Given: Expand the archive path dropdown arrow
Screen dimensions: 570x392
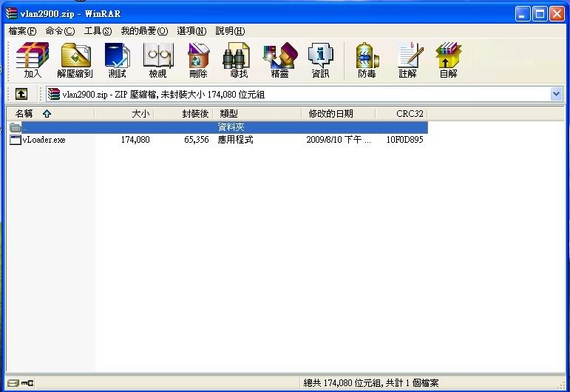Looking at the screenshot, I should click(556, 94).
